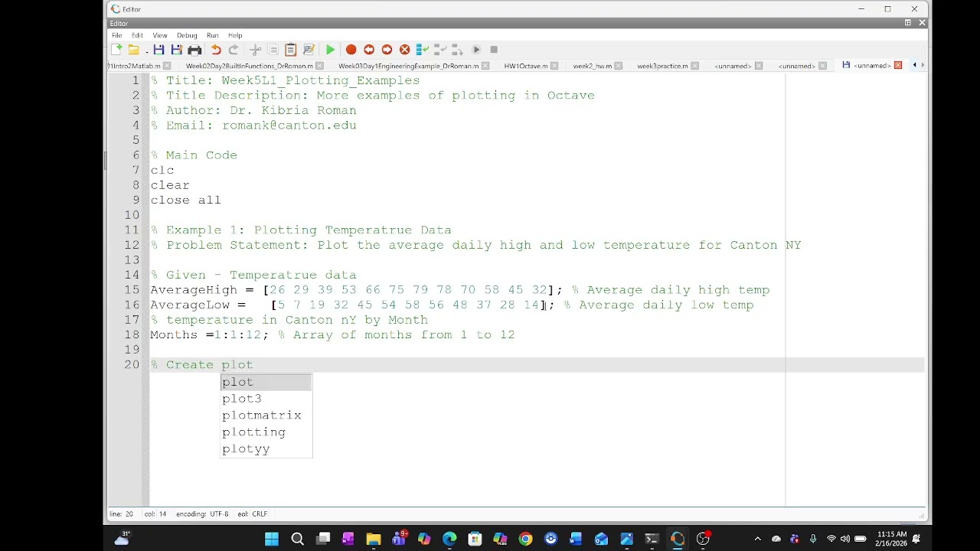
Task: Close the week3practice.m tab
Action: tap(694, 66)
